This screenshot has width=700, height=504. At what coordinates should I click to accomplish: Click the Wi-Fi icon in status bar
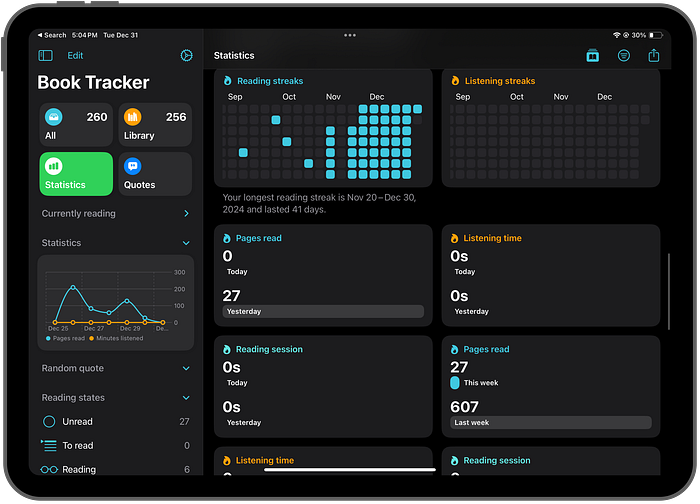click(617, 35)
